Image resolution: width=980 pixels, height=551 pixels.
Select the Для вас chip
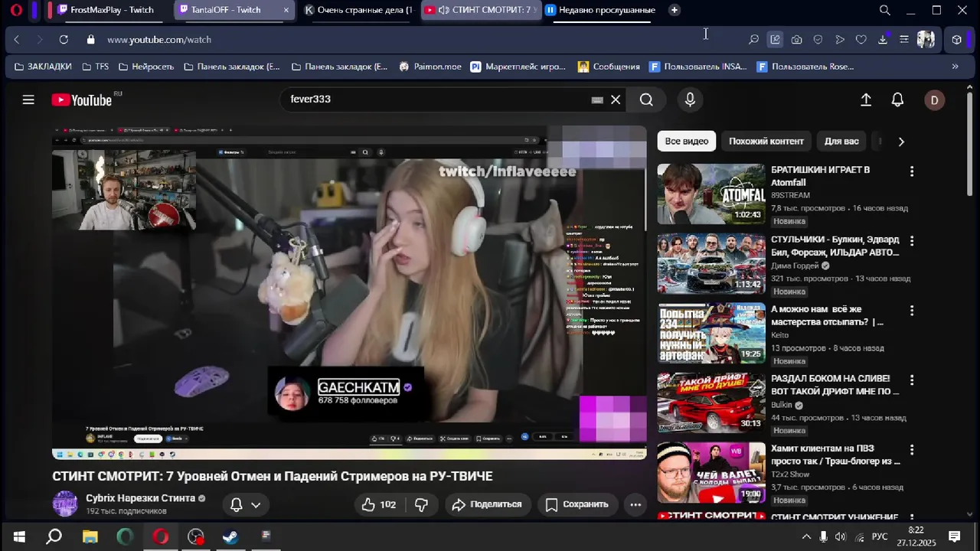pyautogui.click(x=841, y=142)
